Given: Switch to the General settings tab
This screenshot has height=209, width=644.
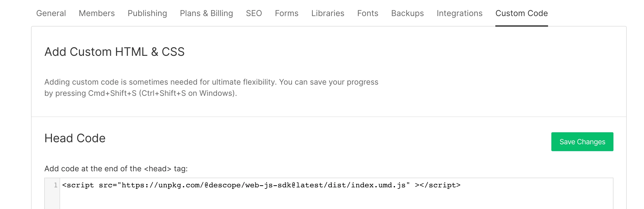Looking at the screenshot, I should pos(51,13).
